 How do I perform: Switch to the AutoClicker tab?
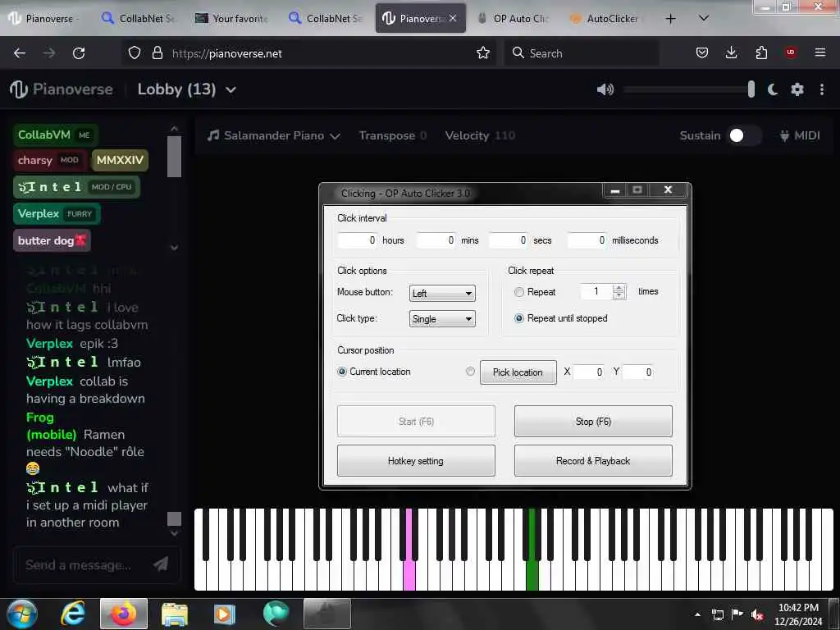606,19
